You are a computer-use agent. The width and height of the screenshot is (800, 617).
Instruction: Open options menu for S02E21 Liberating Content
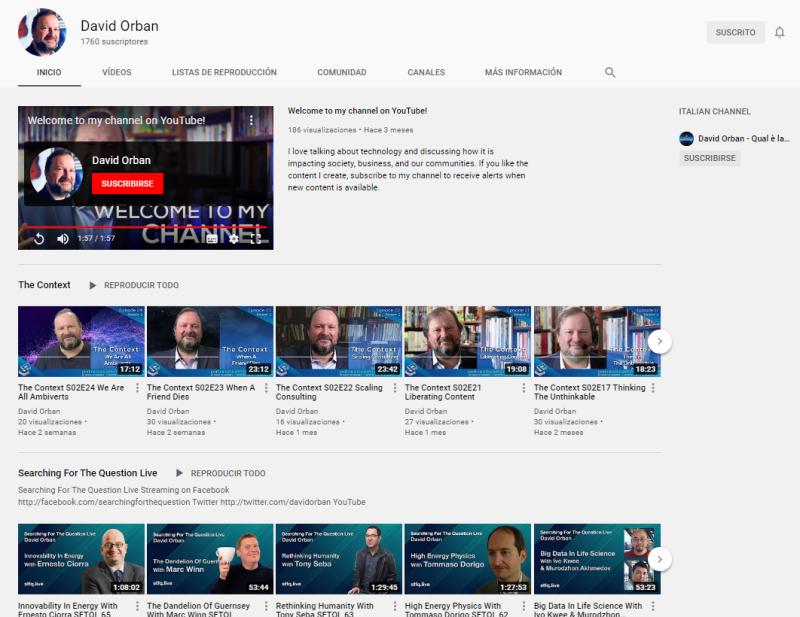(524, 388)
